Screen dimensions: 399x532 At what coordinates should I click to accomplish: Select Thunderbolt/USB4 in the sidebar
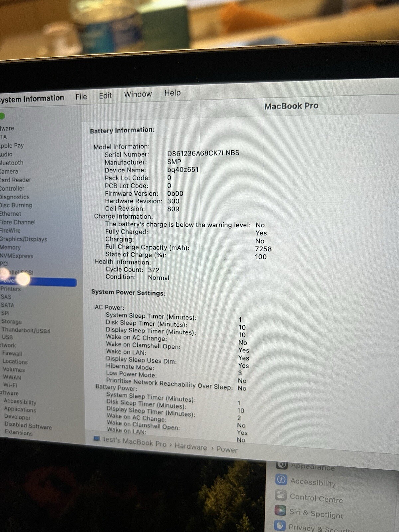point(26,330)
